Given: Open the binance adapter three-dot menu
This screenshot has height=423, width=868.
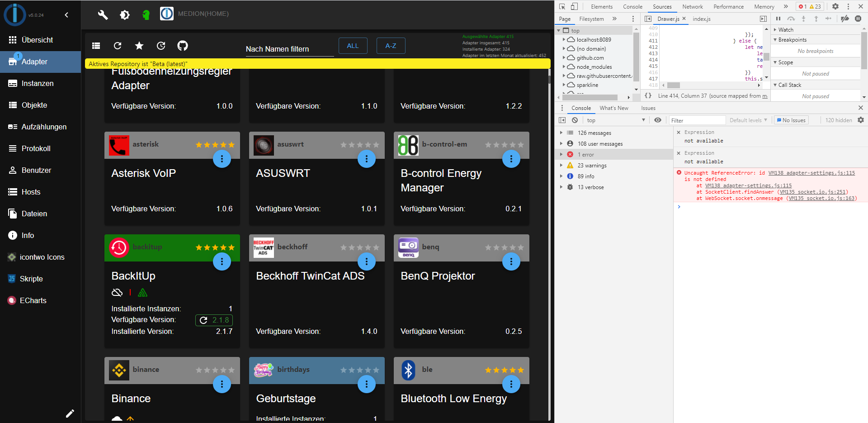Looking at the screenshot, I should (222, 384).
